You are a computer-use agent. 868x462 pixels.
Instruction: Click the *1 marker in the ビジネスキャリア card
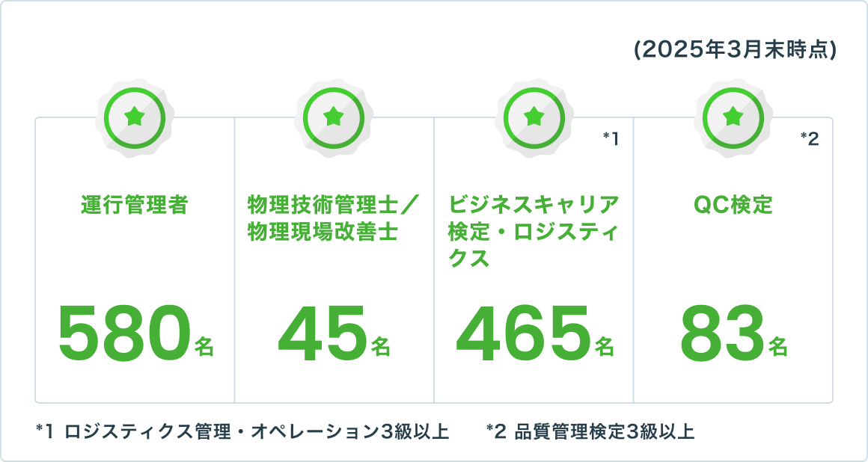611,138
